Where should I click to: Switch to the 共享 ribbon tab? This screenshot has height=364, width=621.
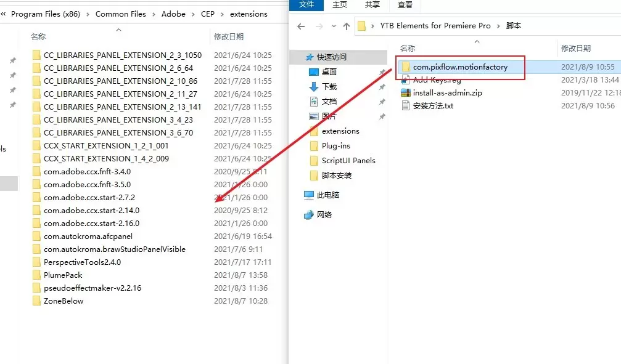pyautogui.click(x=372, y=5)
